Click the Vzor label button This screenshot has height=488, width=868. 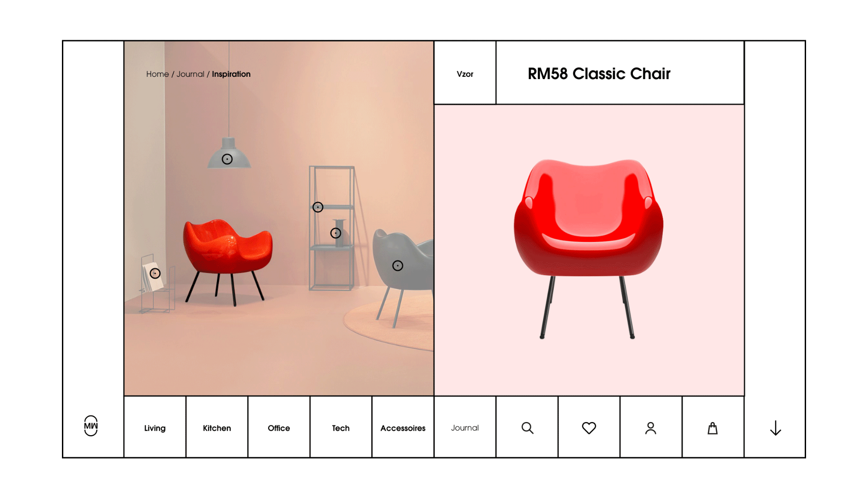point(465,73)
